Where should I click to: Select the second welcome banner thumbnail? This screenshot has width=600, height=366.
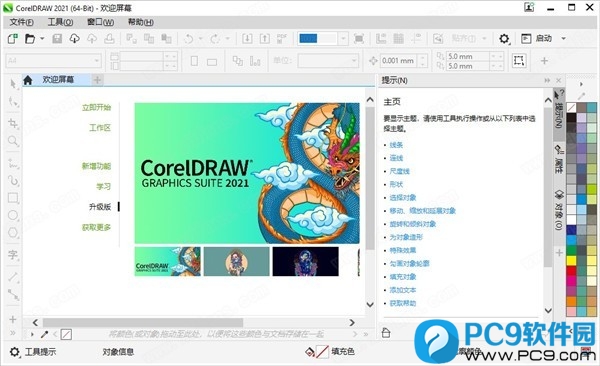(x=236, y=261)
